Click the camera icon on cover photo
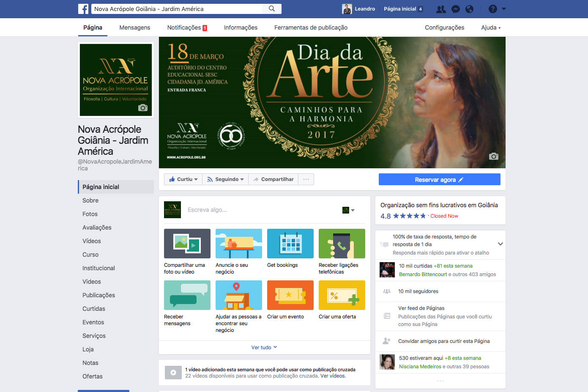 point(494,156)
